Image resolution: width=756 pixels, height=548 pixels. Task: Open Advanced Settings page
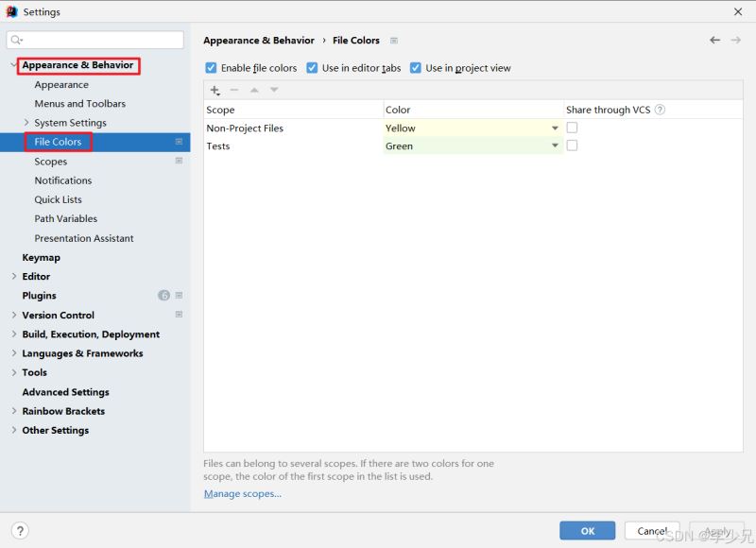65,392
